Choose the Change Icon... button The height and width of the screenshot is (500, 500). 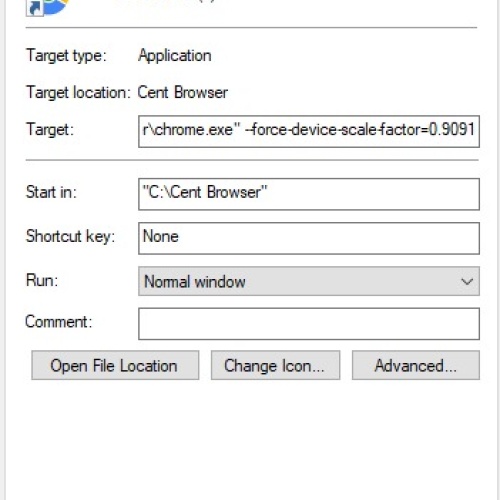tap(275, 365)
